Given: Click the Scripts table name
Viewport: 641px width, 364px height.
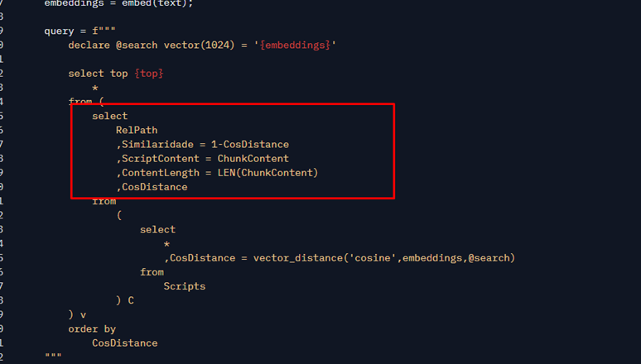Looking at the screenshot, I should click(x=184, y=286).
